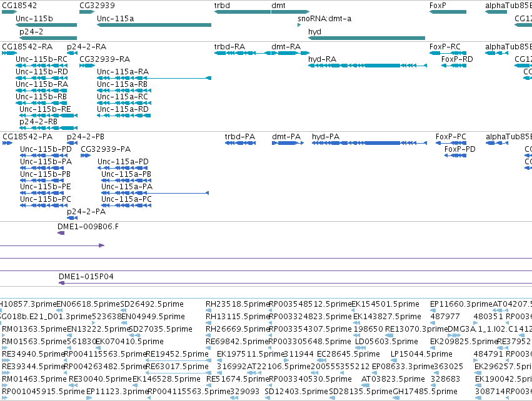Click the 'EC28645.5prime' EST label

(x=348, y=354)
